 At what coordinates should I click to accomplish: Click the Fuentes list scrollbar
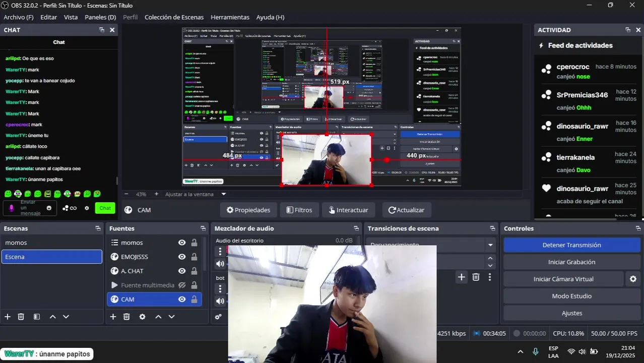tap(205, 255)
